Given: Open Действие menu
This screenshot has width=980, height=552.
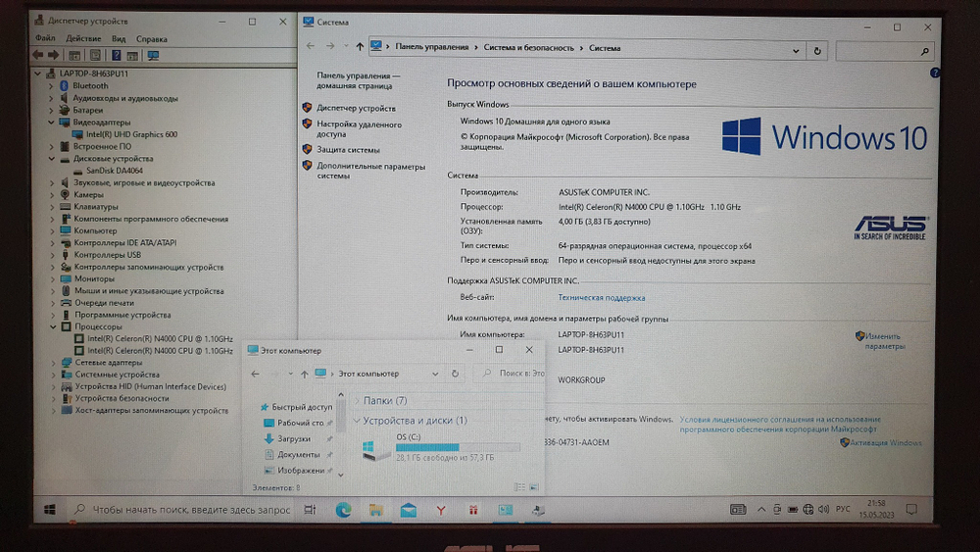Looking at the screenshot, I should [x=83, y=39].
